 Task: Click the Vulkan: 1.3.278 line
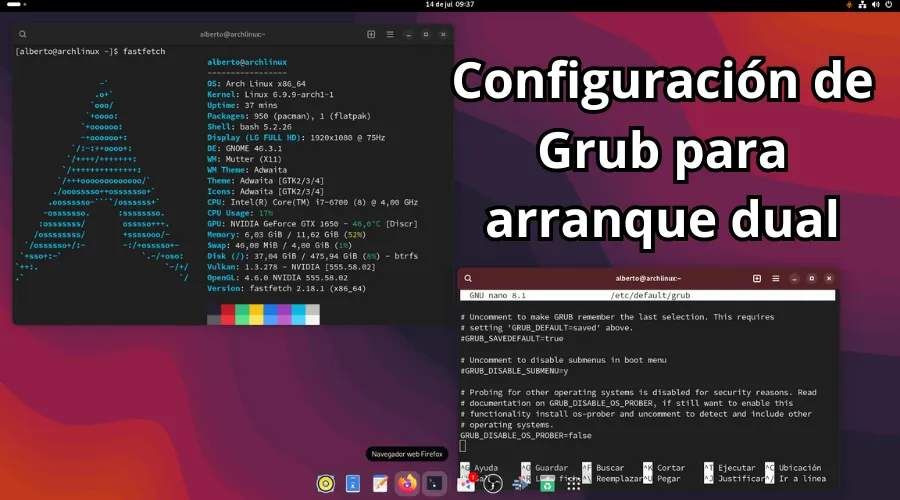click(291, 267)
